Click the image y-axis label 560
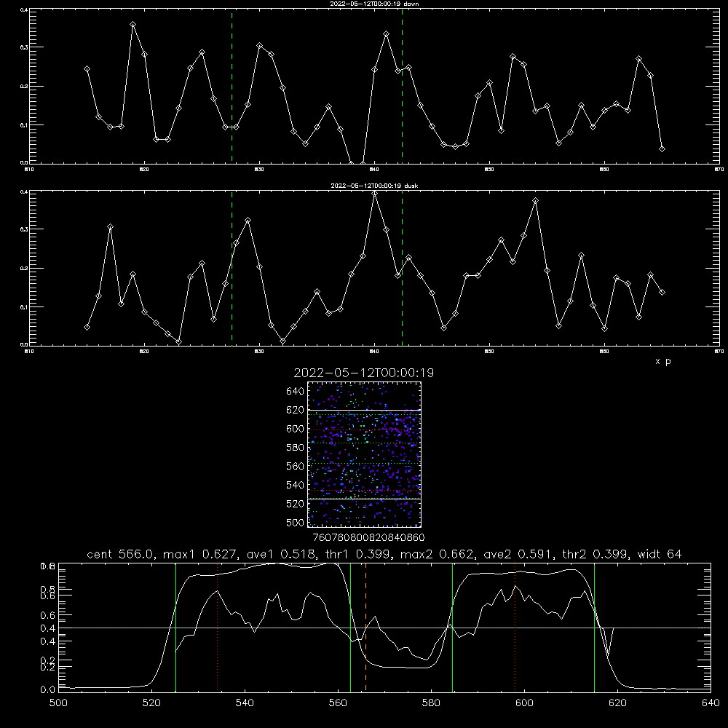Image resolution: width=728 pixels, height=728 pixels. pyautogui.click(x=295, y=466)
